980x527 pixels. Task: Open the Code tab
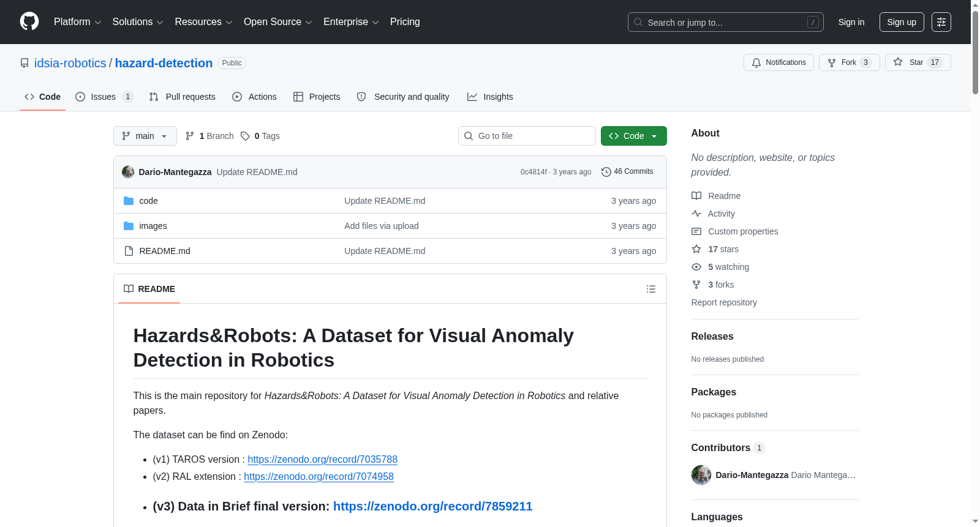point(43,97)
